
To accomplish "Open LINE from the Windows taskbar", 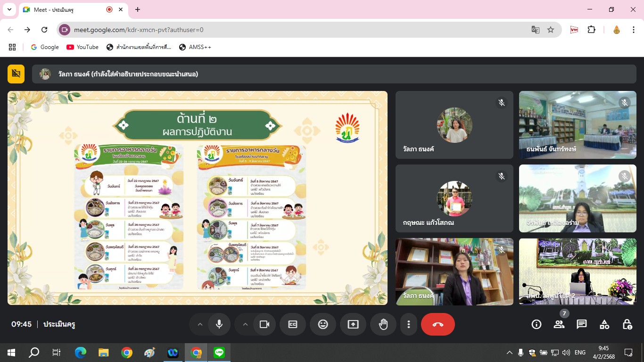I will pos(219,352).
